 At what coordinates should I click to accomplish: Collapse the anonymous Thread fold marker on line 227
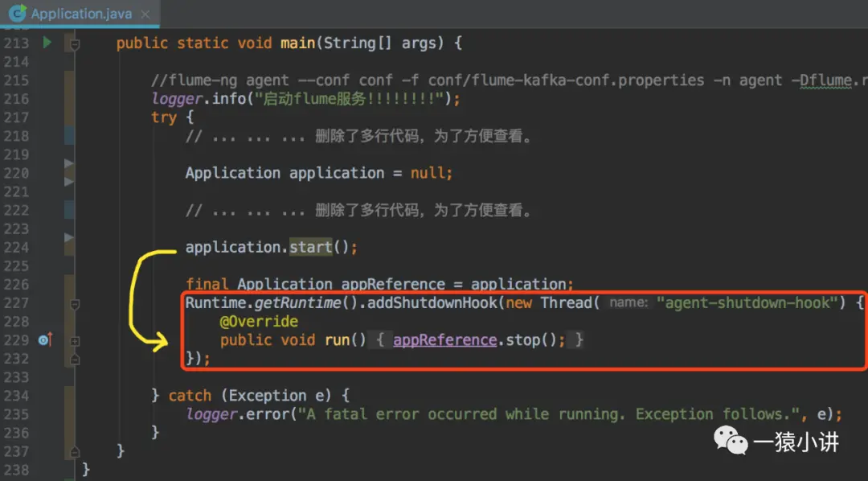pyautogui.click(x=75, y=304)
